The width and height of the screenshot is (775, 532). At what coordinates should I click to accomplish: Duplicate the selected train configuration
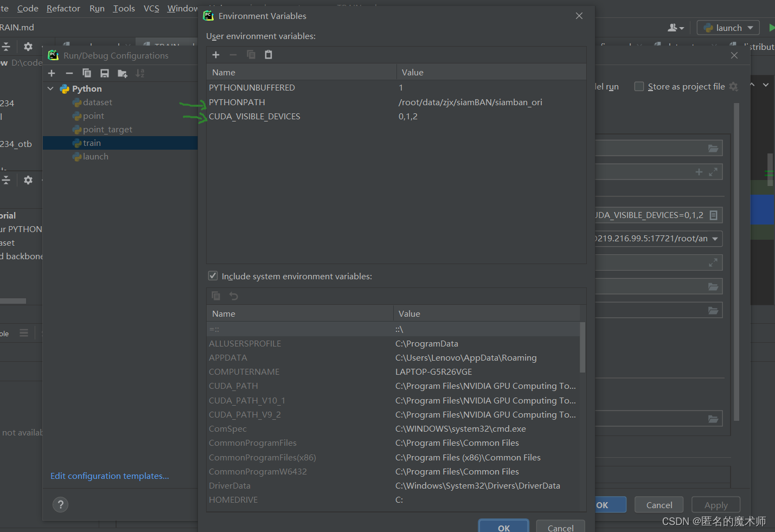(87, 73)
